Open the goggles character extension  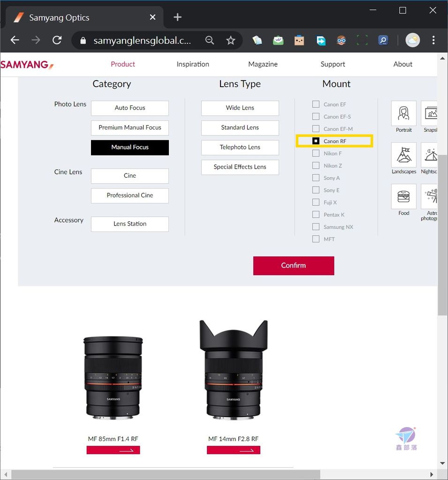pyautogui.click(x=342, y=40)
